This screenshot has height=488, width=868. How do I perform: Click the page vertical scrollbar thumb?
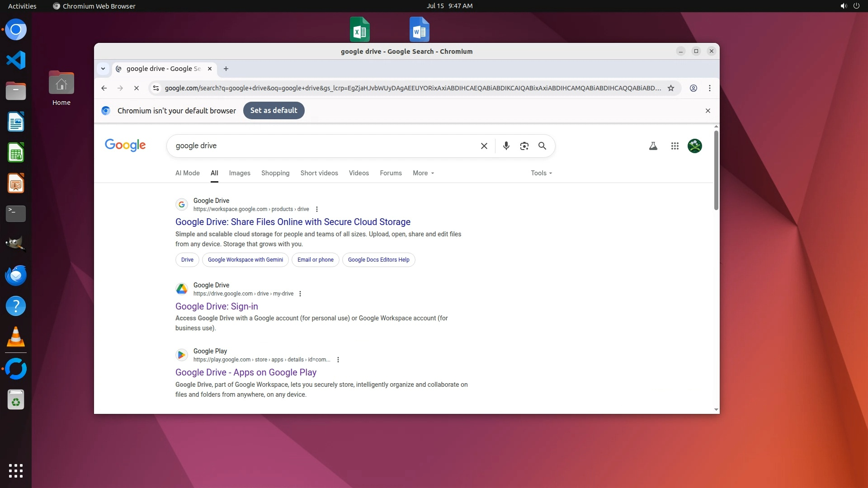click(x=716, y=169)
